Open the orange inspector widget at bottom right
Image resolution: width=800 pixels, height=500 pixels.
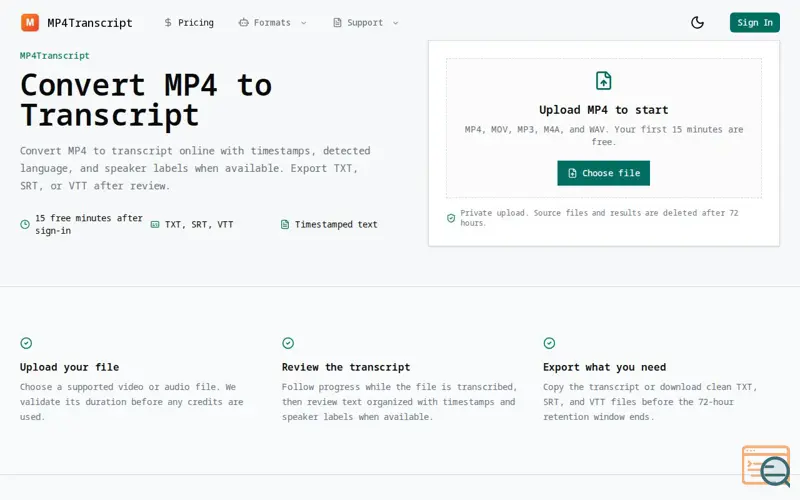(766, 465)
